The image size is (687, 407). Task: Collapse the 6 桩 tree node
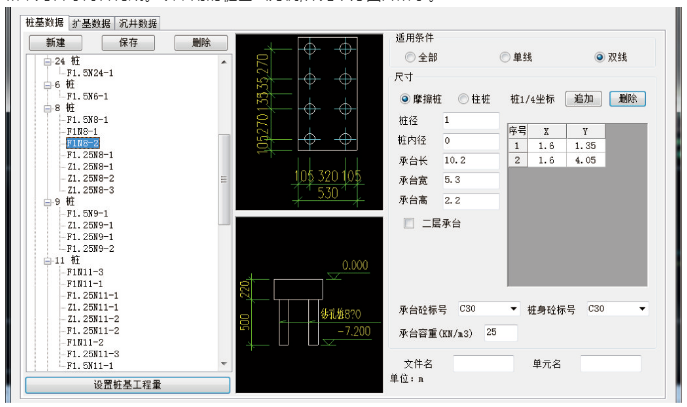[x=47, y=85]
